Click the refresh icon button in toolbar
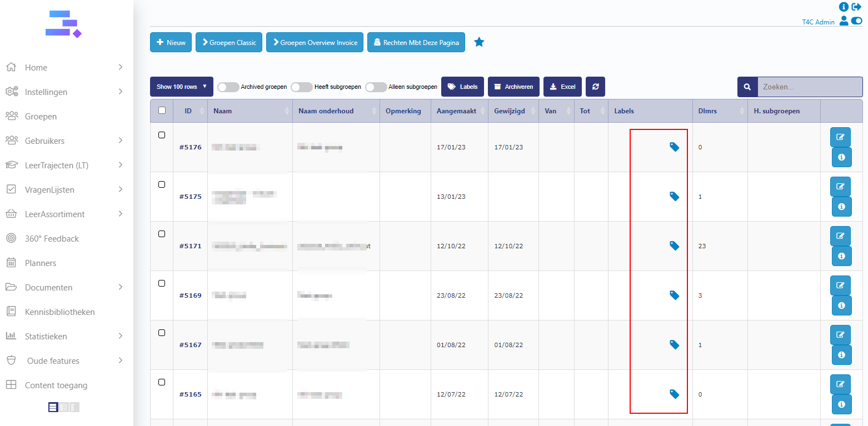This screenshot has width=868, height=426. pyautogui.click(x=595, y=87)
